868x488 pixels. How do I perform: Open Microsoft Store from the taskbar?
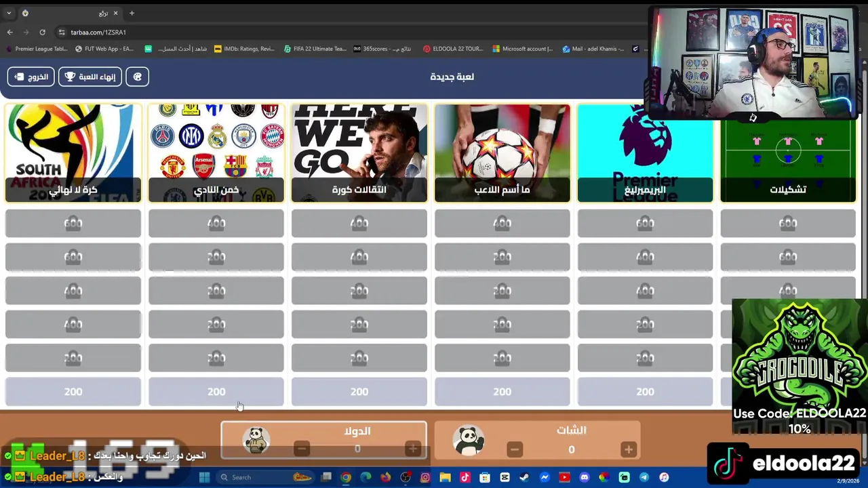coord(485,477)
